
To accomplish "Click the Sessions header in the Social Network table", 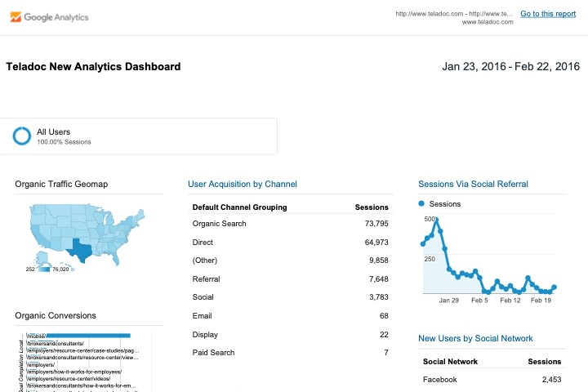I will 545,362.
